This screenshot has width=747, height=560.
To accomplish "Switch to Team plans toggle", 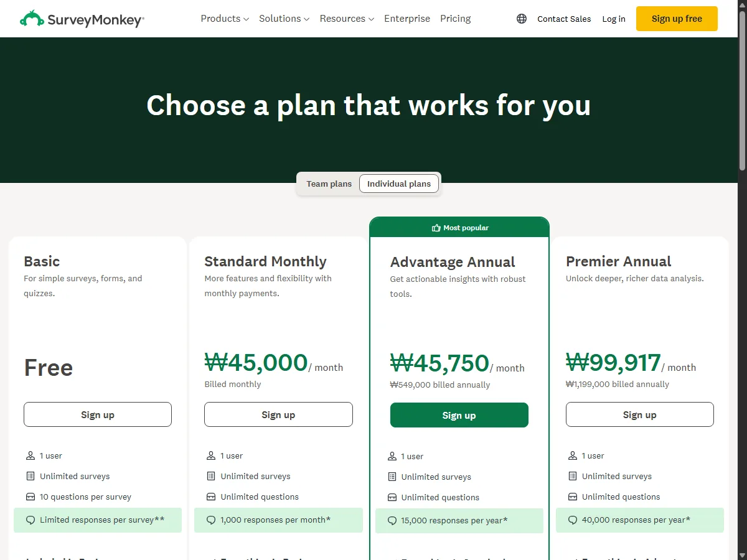I will point(329,184).
